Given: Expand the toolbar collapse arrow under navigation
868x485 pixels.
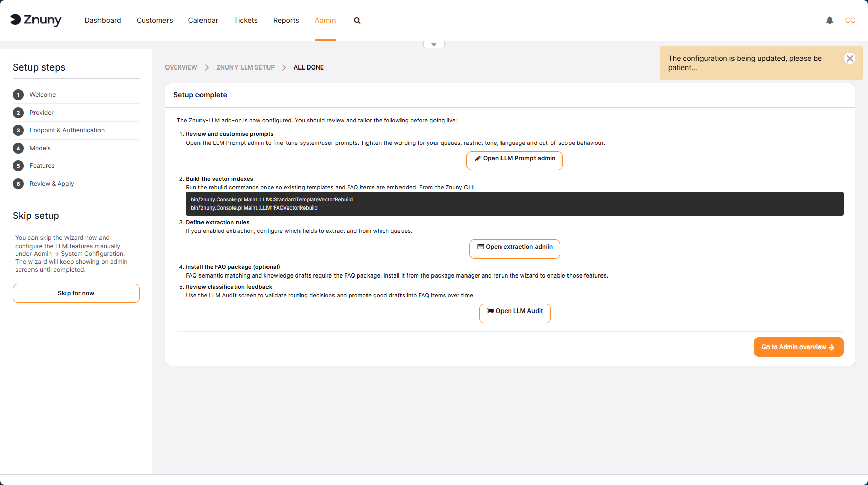Looking at the screenshot, I should click(434, 45).
